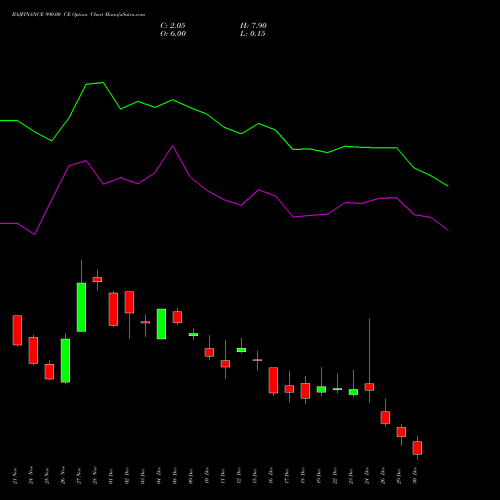Click the 27 Nov date label

coord(79,476)
